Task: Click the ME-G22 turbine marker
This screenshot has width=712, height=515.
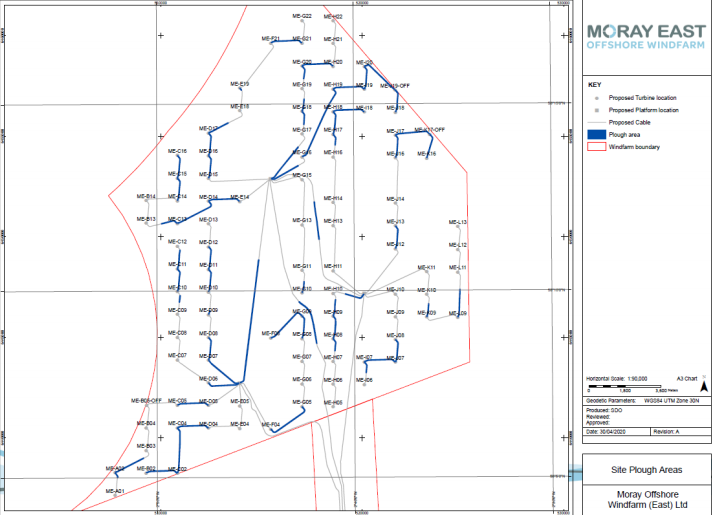Action: click(302, 21)
